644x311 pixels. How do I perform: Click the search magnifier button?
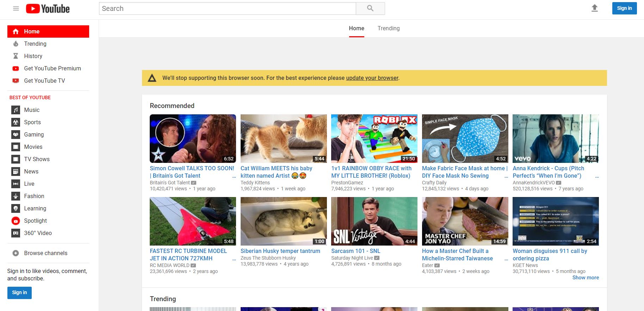370,8
